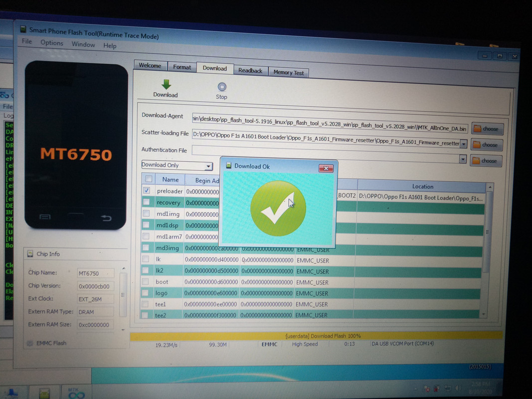This screenshot has width=532, height=399.
Task: Click the preloader location path cell
Action: (x=421, y=198)
